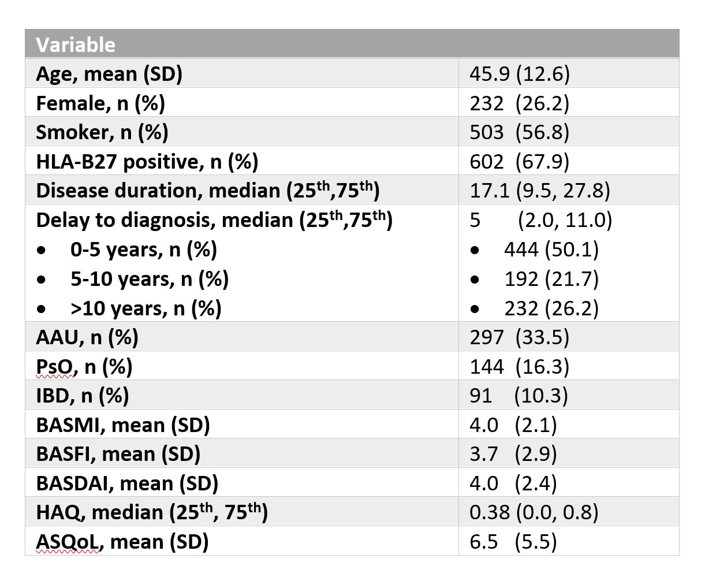
Task: Click the ASQoL value 6.5 (5.5)
Action: coord(513,542)
